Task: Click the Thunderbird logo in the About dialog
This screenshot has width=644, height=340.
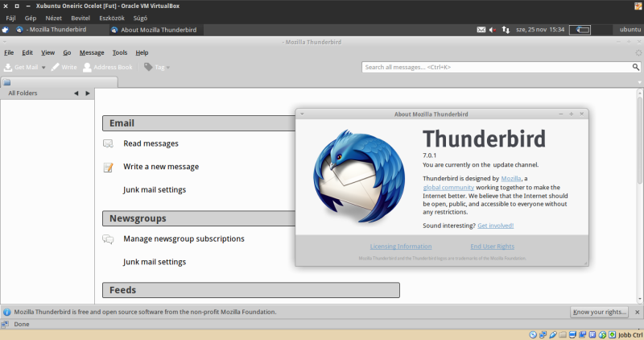Action: [359, 177]
